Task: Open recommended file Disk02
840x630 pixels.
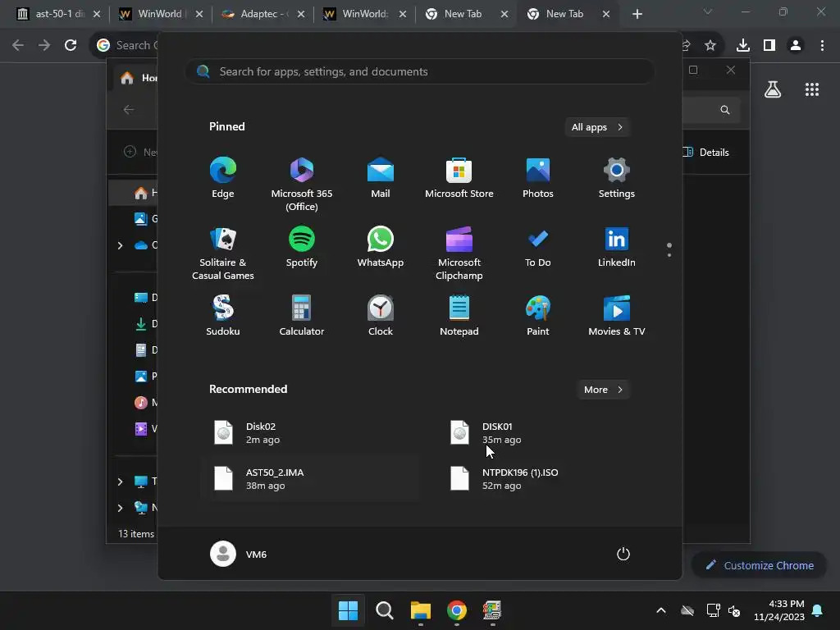Action: 309,433
